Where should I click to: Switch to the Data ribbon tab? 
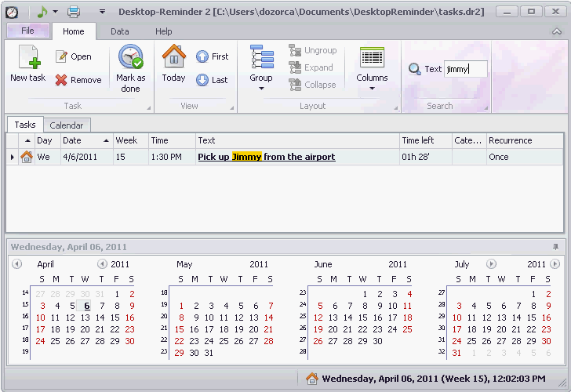tap(119, 31)
